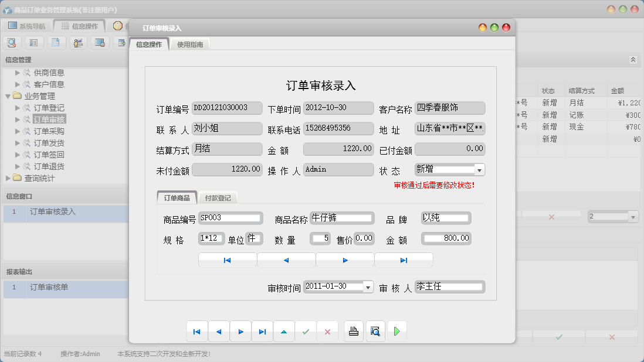Click the document icon in the toolbar

pos(56,43)
